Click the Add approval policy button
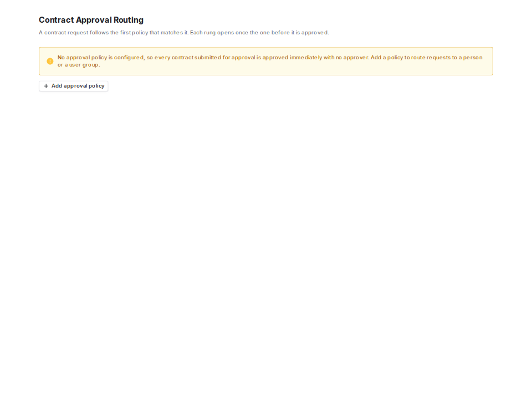The image size is (532, 399). 74,86
